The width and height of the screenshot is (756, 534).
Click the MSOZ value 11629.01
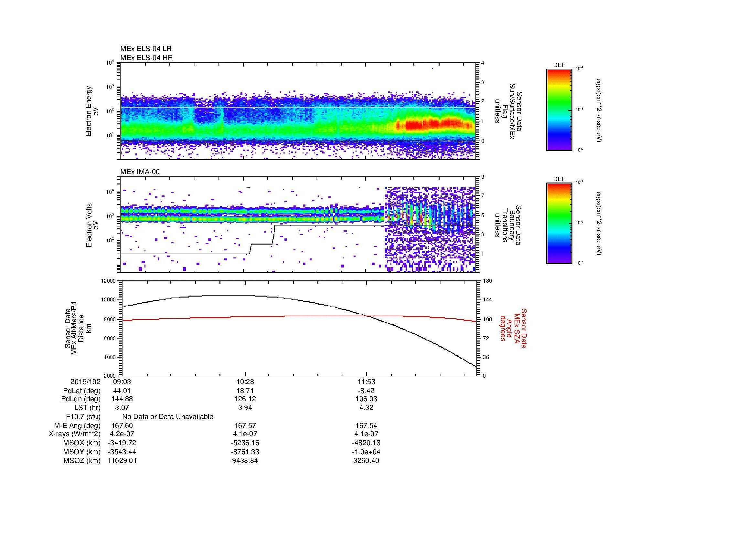point(122,461)
